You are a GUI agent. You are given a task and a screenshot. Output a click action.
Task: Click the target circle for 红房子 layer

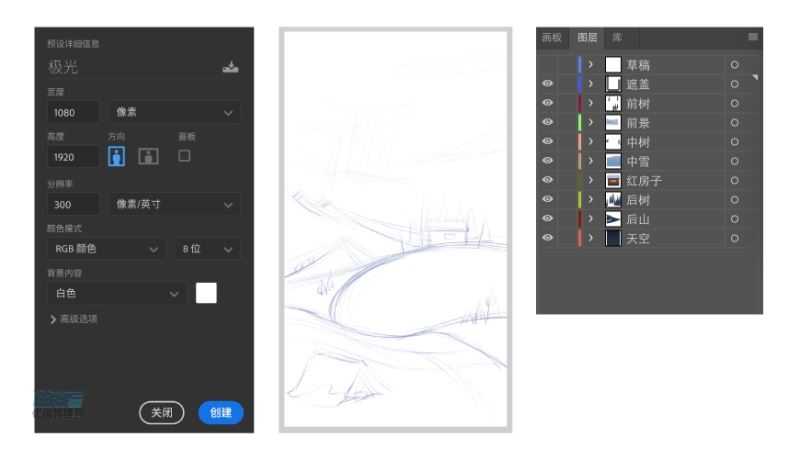tap(734, 181)
